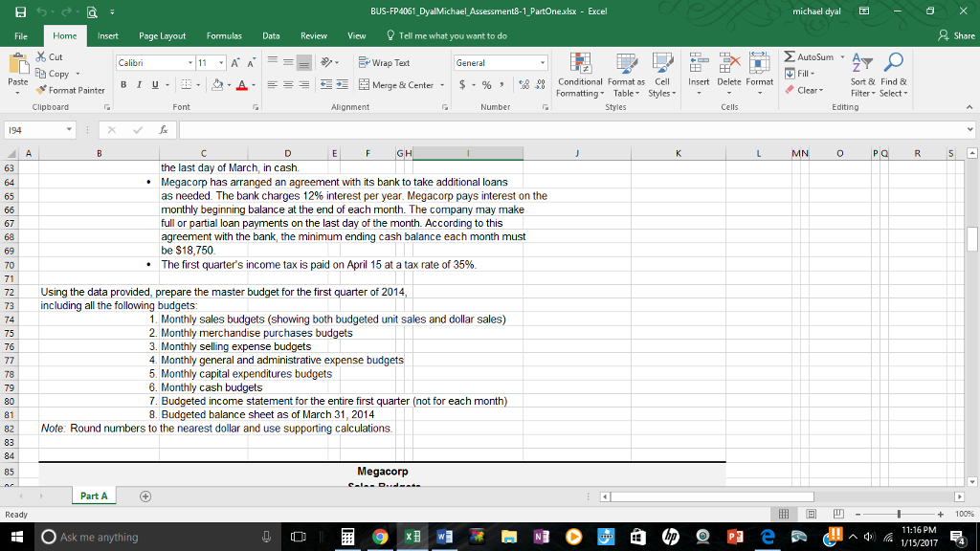Viewport: 980px width, 551px height.
Task: Open the Formulas ribbon tab
Action: click(x=223, y=35)
